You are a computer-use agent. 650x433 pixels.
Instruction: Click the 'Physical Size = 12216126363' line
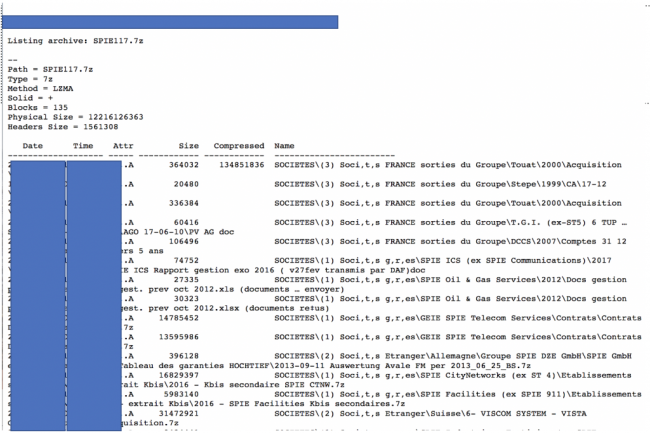click(75, 117)
